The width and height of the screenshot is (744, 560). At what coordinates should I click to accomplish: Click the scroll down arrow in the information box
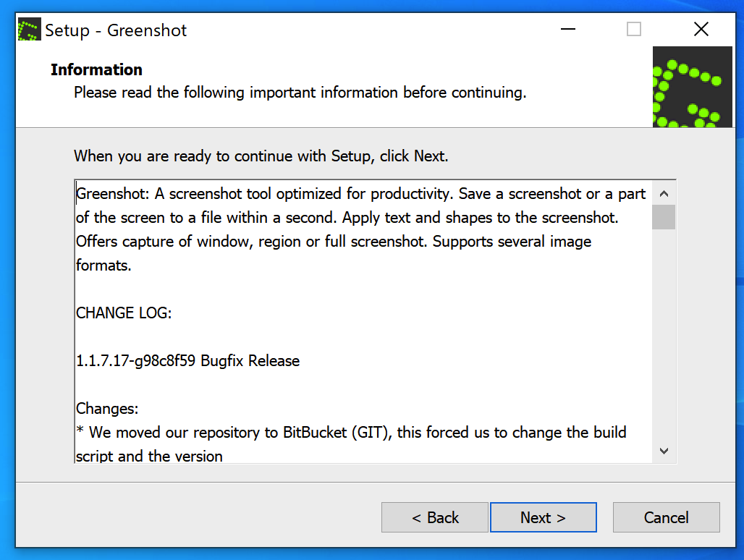(x=664, y=451)
